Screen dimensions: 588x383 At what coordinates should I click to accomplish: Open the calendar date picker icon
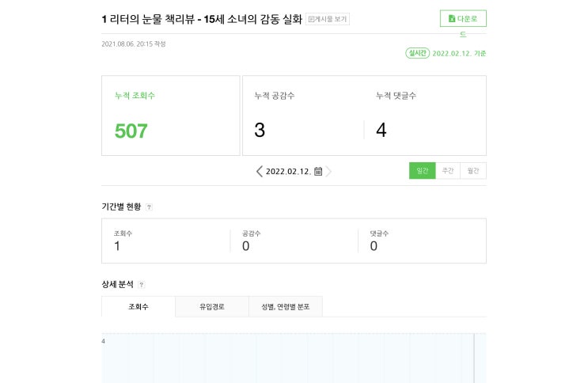pos(318,171)
